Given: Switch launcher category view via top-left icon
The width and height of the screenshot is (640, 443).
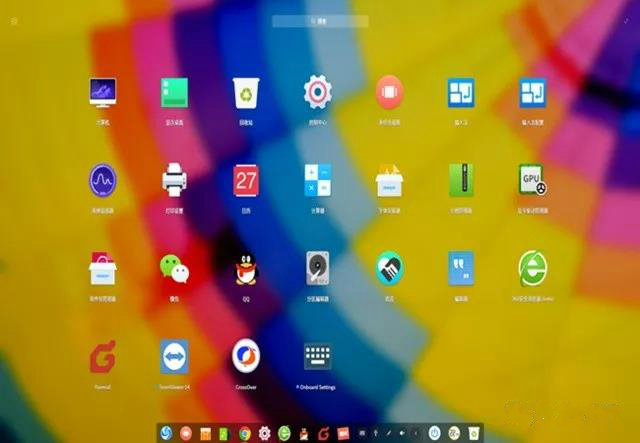Looking at the screenshot, I should point(14,20).
